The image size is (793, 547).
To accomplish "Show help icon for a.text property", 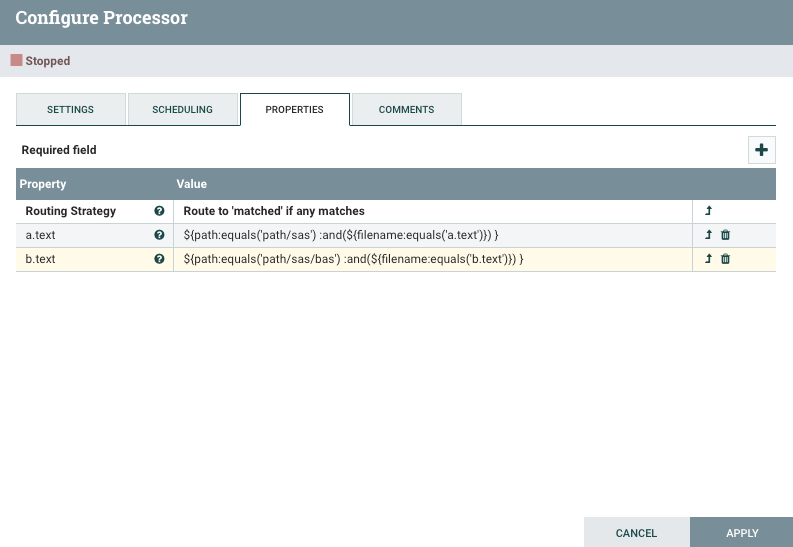I will [159, 235].
